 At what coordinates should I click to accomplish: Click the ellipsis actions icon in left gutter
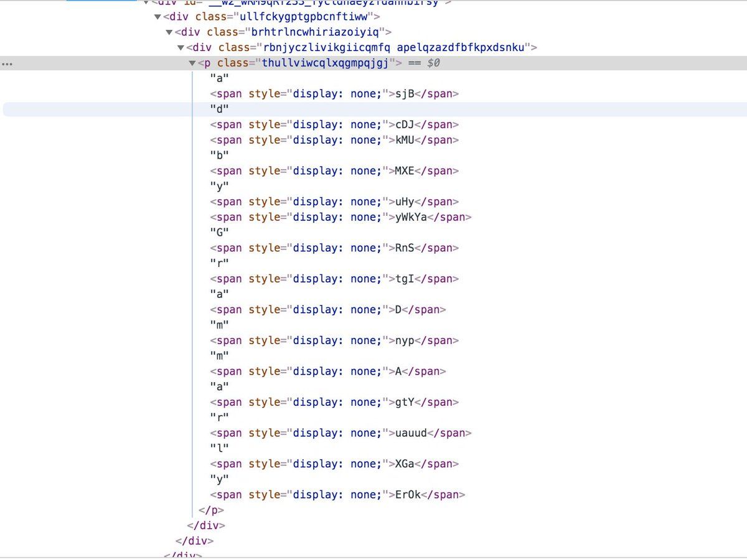tap(7, 63)
